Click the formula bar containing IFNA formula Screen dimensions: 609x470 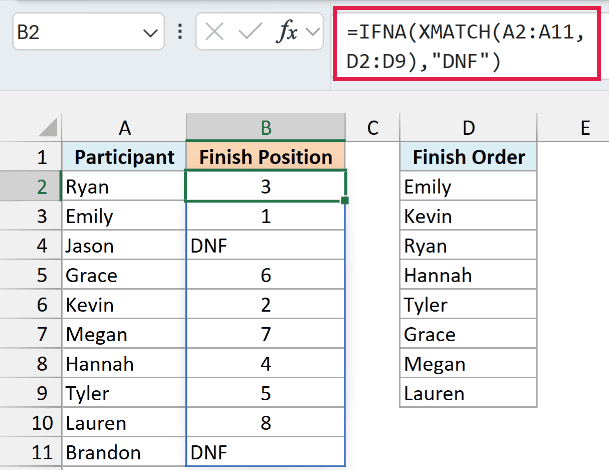[x=466, y=46]
